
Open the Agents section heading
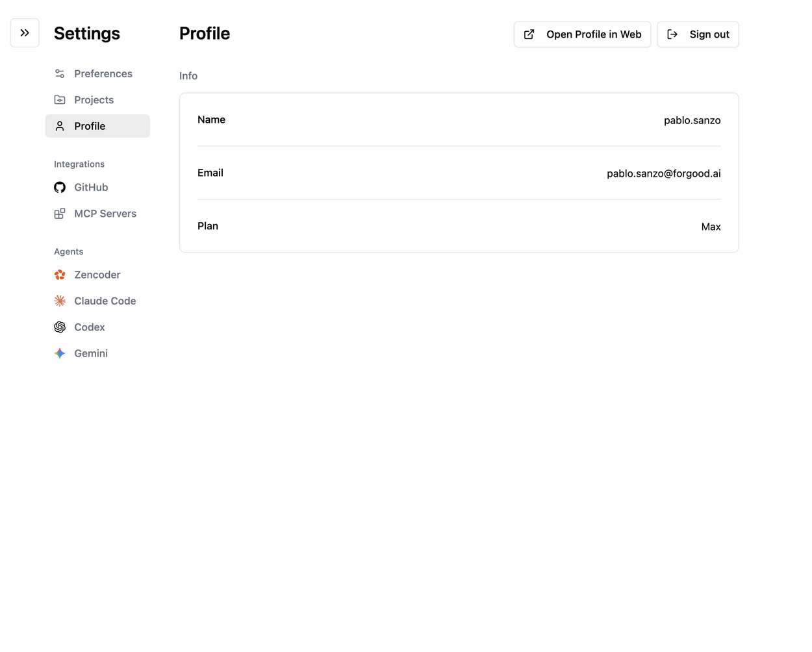[x=68, y=251]
